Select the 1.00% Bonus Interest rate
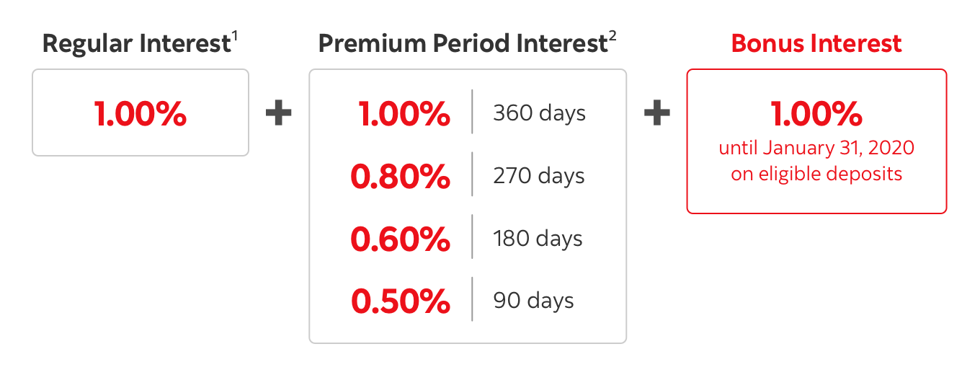This screenshot has height=375, width=980. pos(816,113)
